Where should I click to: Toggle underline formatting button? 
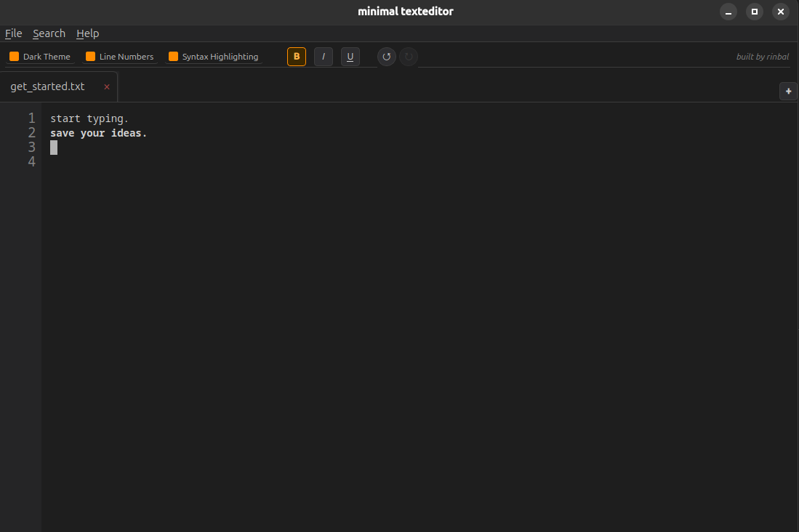pyautogui.click(x=350, y=57)
